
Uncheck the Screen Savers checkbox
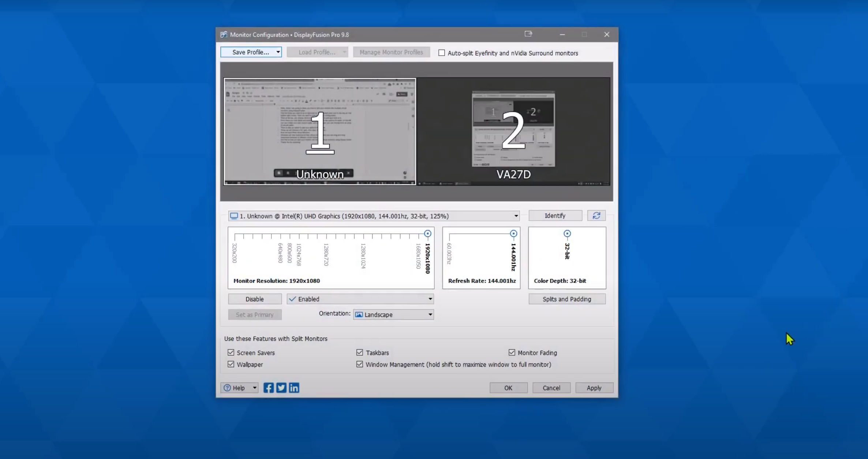coord(231,352)
